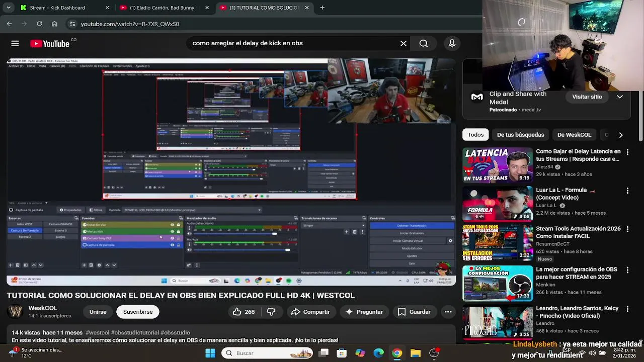Screen dimensions: 644x362
Task: Save the video with Guardar
Action: (x=414, y=312)
